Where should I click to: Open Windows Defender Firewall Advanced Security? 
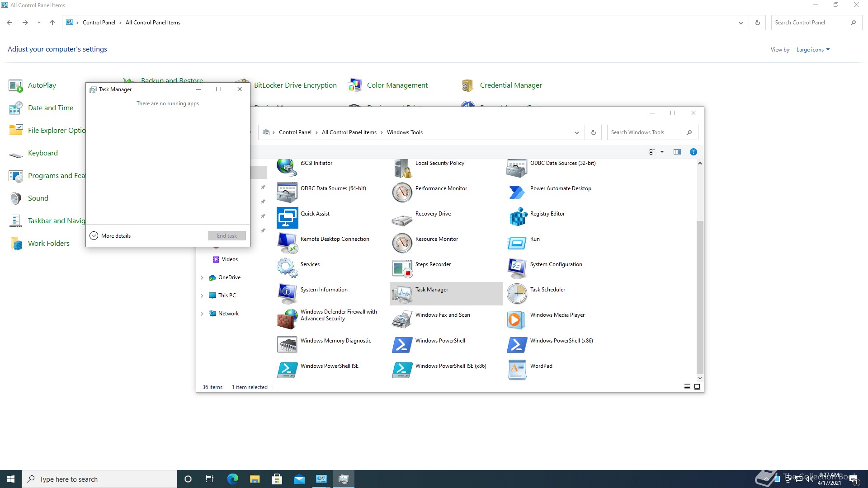287,319
